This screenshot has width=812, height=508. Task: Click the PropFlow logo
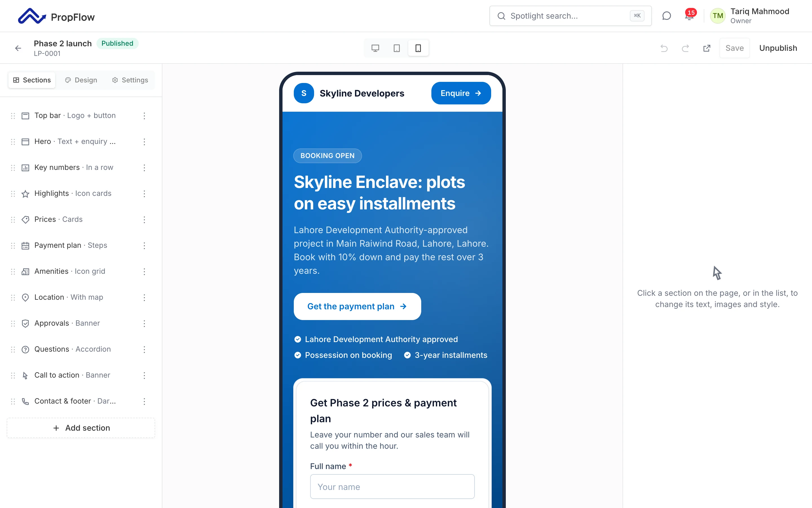click(56, 16)
